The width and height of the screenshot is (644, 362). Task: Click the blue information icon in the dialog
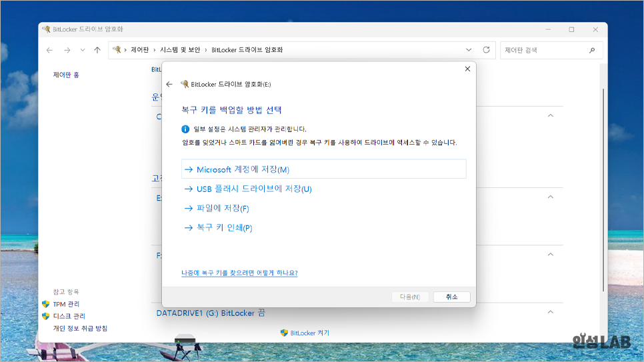point(185,129)
